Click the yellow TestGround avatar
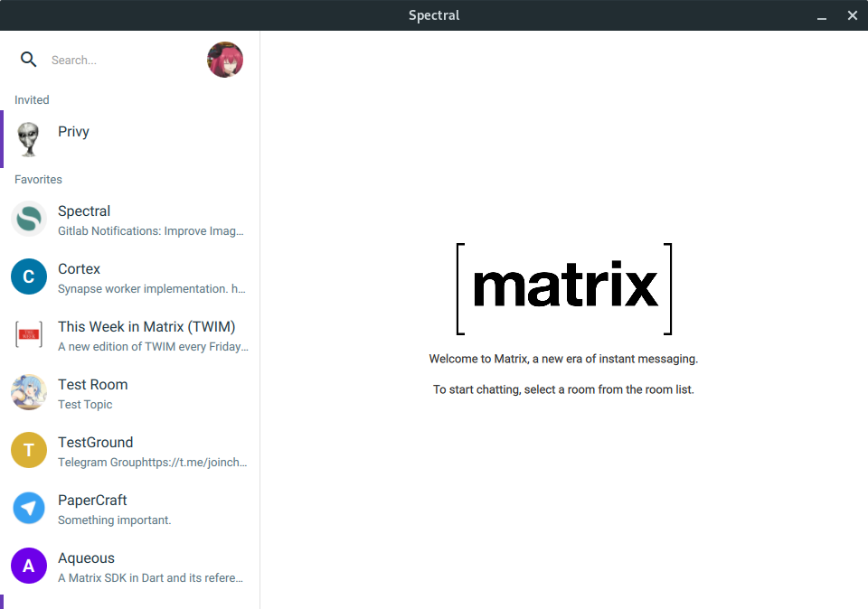The image size is (868, 609). [29, 450]
